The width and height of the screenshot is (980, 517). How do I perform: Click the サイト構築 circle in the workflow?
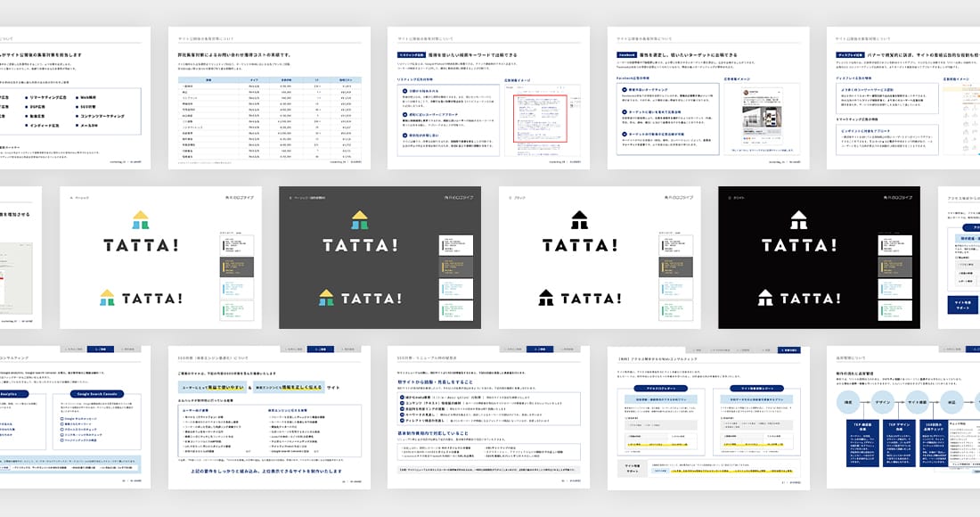[917, 403]
